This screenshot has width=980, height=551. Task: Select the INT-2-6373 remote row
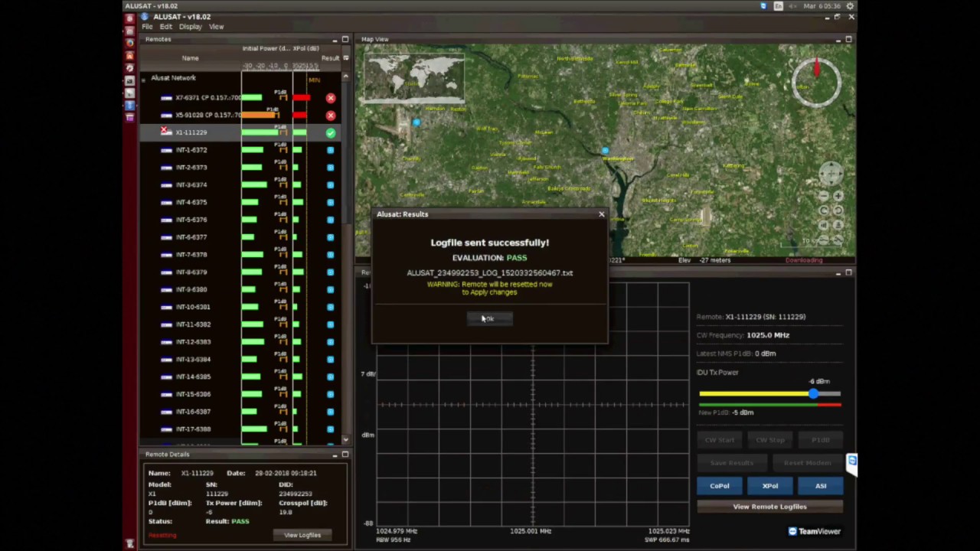241,168
